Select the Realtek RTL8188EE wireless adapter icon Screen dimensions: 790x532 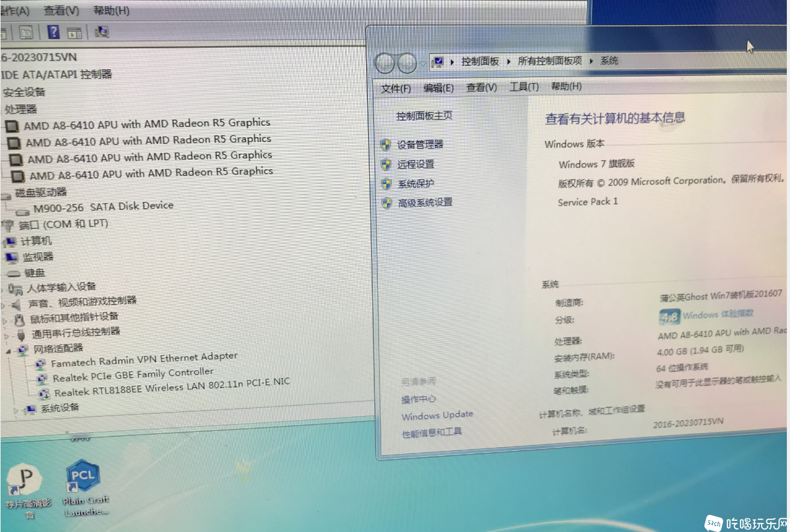[x=45, y=394]
